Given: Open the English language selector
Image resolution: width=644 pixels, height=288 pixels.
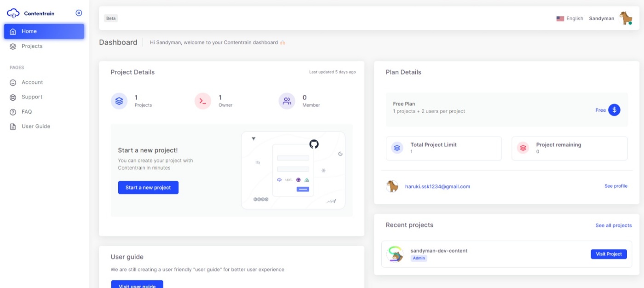Looking at the screenshot, I should [x=569, y=18].
